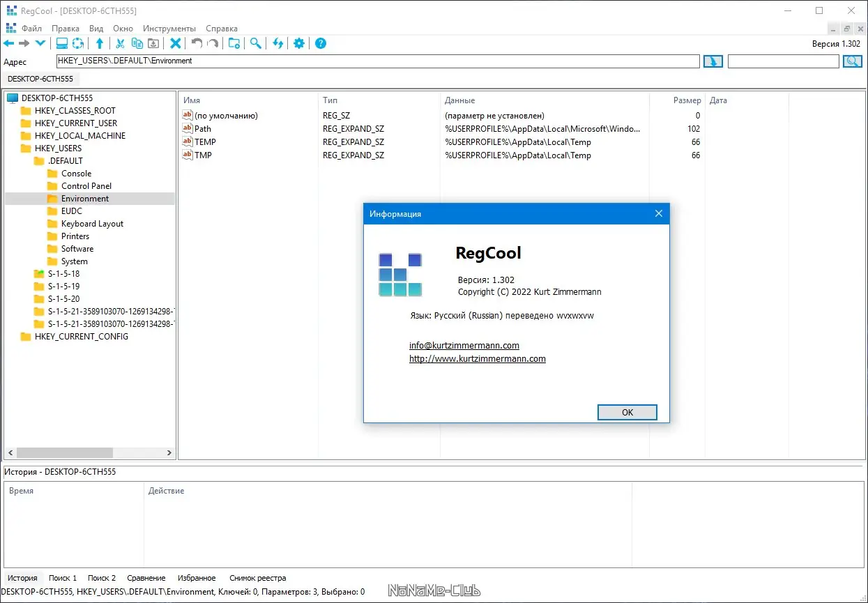Switch to the История bottom tab

[22, 578]
